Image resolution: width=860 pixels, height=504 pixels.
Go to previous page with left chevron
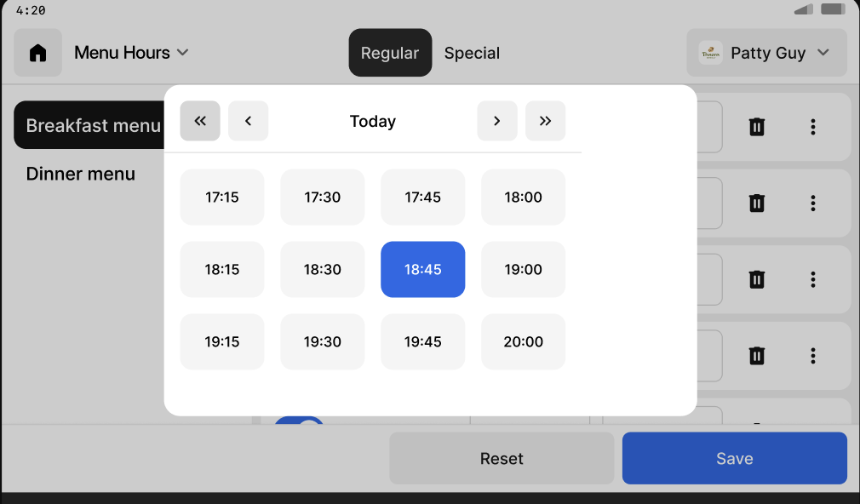249,121
